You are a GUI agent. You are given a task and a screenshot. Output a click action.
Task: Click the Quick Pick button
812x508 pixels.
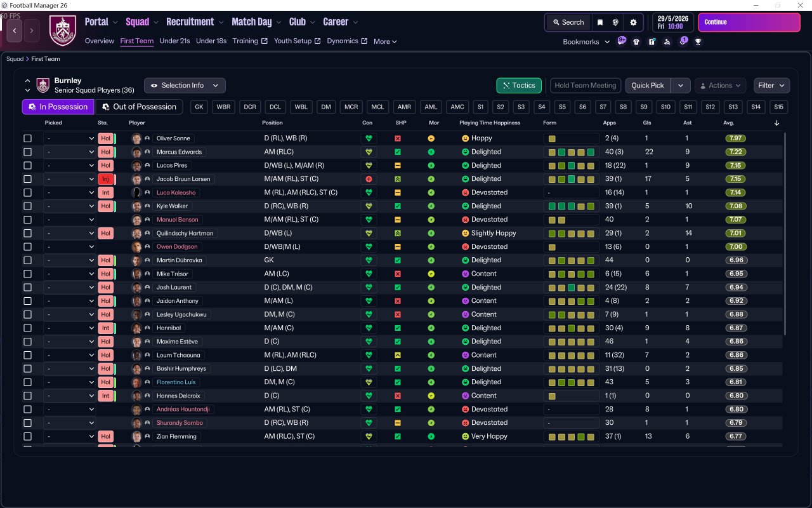pyautogui.click(x=648, y=86)
